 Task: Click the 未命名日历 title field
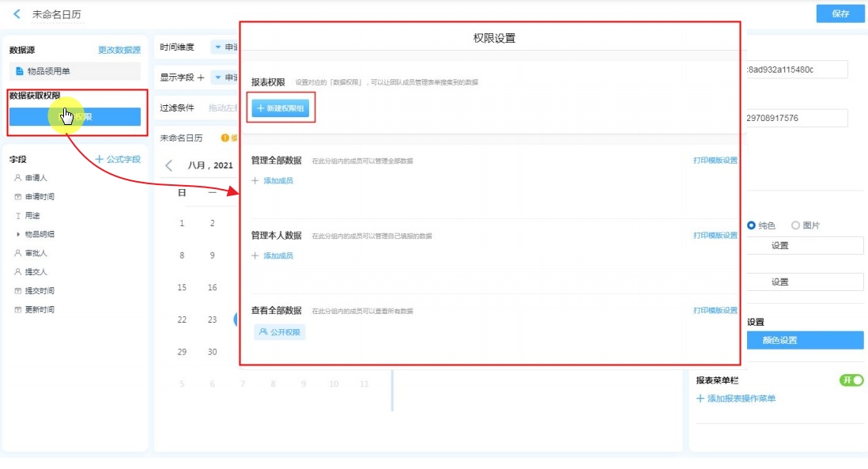56,14
